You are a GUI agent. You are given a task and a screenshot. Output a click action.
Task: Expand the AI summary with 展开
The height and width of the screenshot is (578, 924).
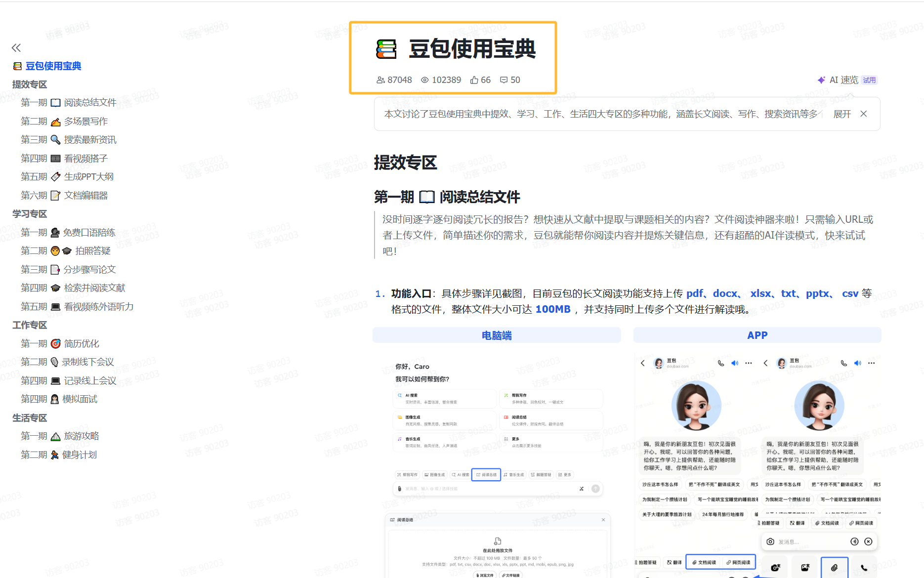(x=841, y=114)
